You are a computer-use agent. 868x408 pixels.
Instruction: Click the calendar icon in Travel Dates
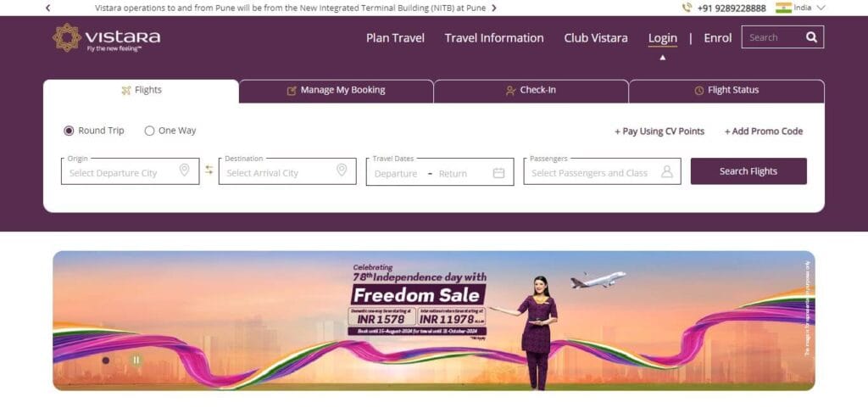tap(498, 173)
